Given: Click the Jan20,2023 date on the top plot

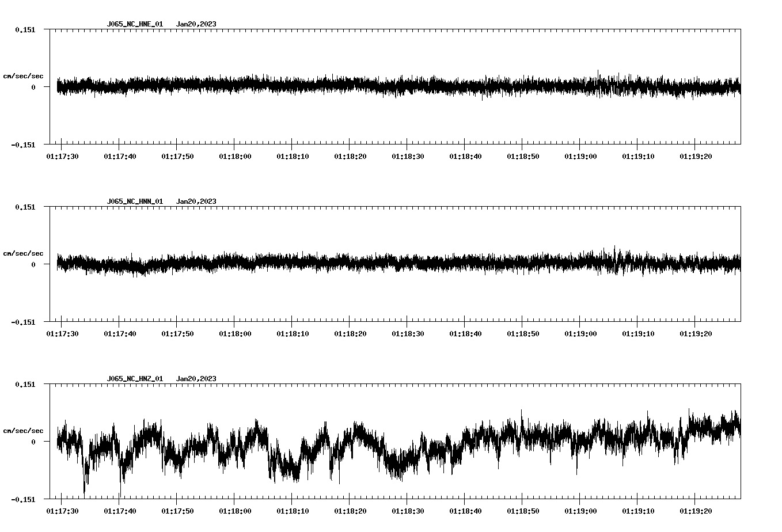Looking at the screenshot, I should coord(196,24).
